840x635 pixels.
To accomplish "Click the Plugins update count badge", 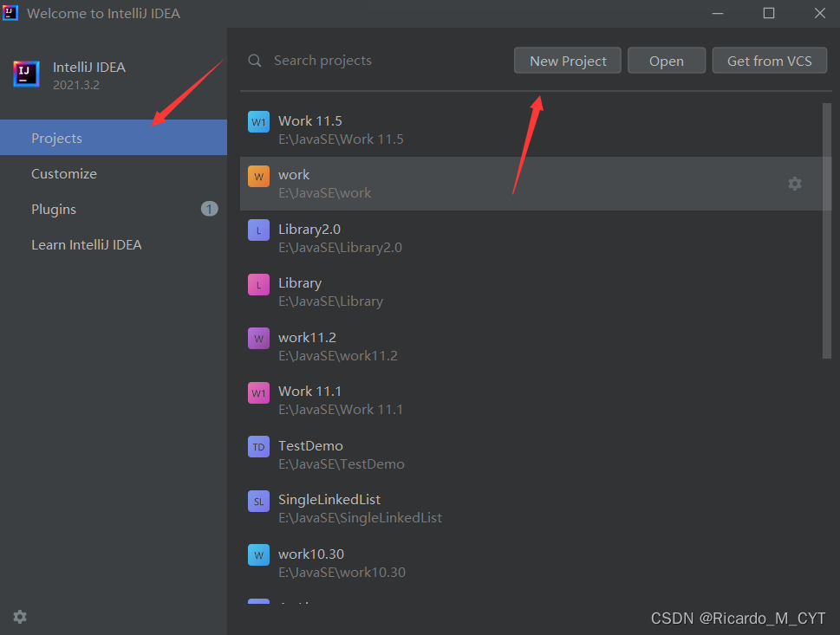I will tap(210, 209).
